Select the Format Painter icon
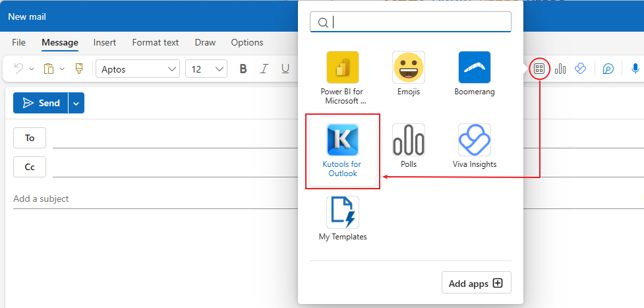Viewport: 644px width, 308px height. [x=79, y=69]
